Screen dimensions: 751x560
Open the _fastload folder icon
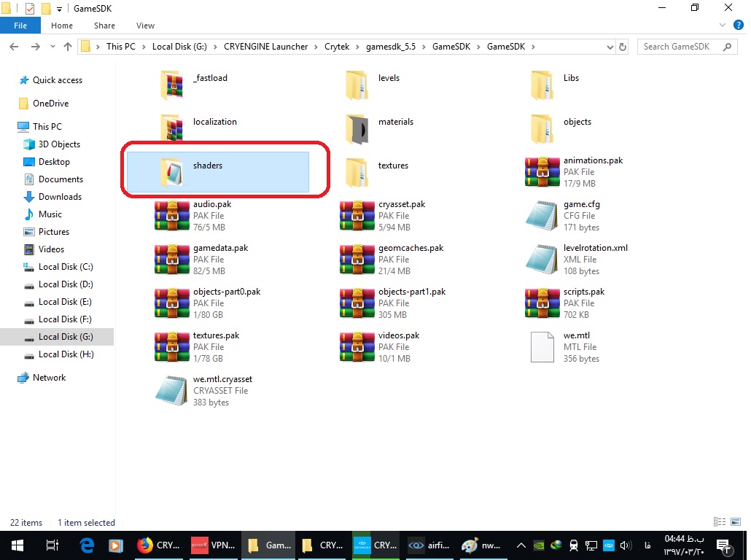click(x=172, y=86)
